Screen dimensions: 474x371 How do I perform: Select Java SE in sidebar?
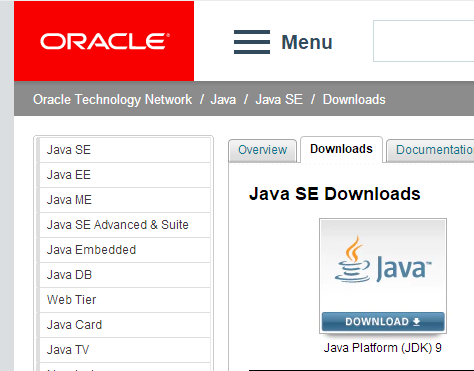[x=125, y=150]
